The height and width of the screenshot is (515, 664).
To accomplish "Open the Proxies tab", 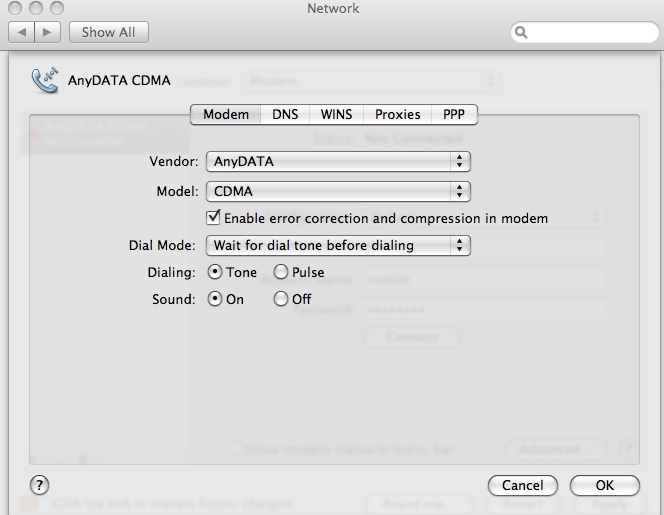I will tap(397, 114).
